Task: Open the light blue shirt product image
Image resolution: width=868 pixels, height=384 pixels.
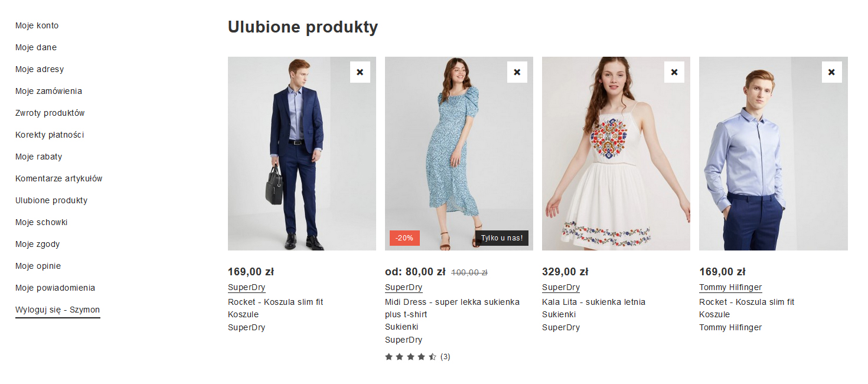Action: pyautogui.click(x=773, y=154)
